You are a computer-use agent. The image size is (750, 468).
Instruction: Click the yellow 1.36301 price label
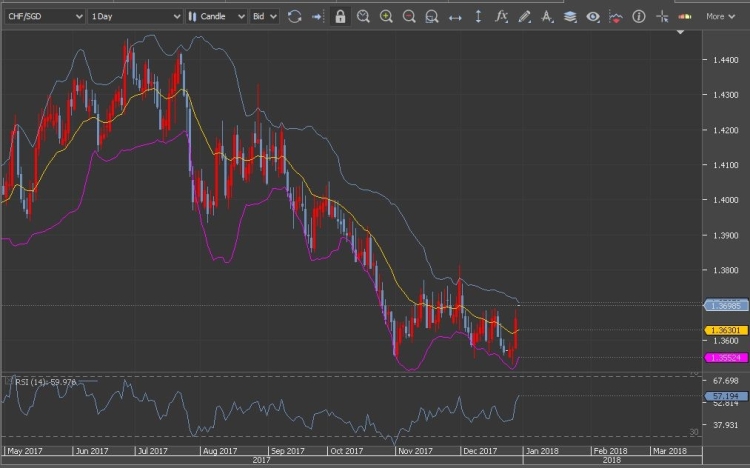coord(722,330)
